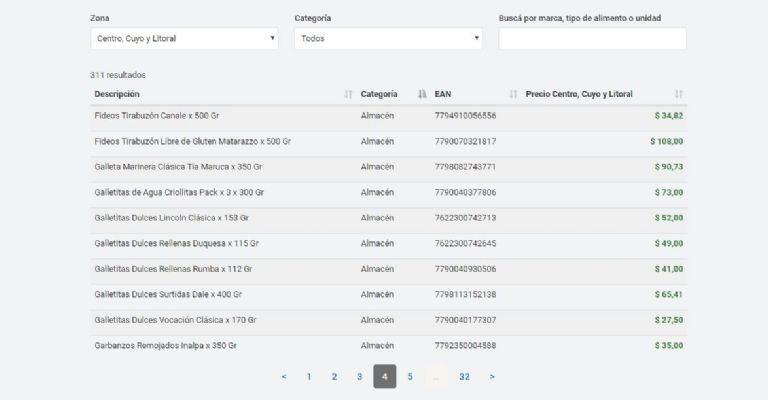Click the pagination ellipsis item

click(436, 377)
